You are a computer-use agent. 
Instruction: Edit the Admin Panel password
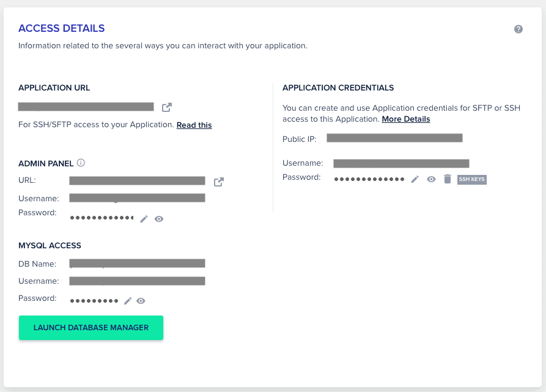pyautogui.click(x=144, y=218)
